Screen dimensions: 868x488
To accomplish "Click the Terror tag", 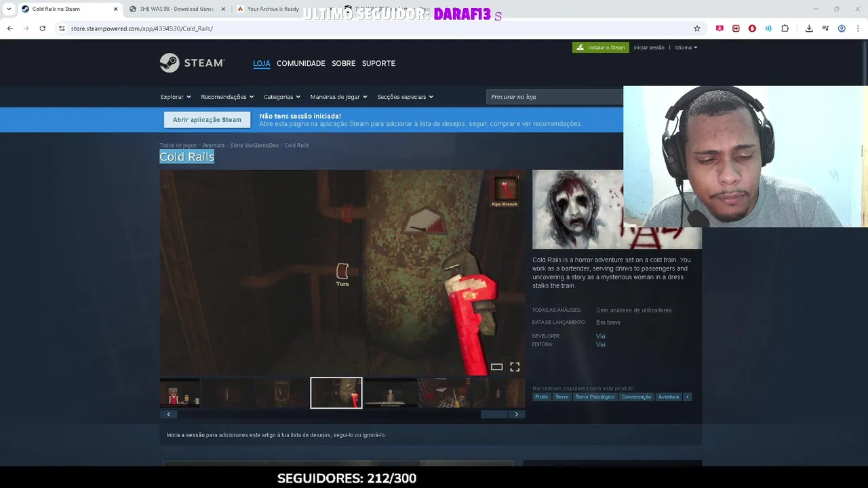I will [x=561, y=397].
